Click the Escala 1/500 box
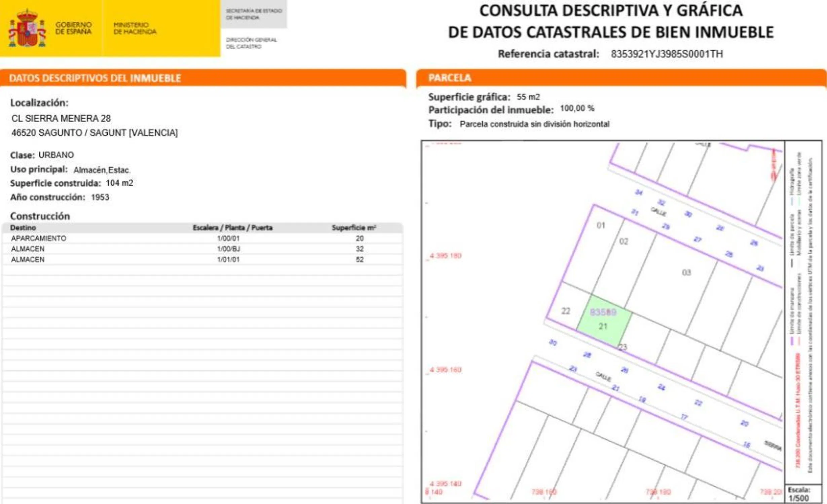827x504 pixels. click(802, 494)
